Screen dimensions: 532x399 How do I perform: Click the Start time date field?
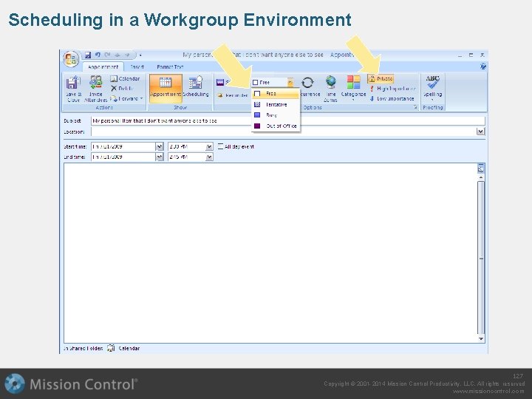click(123, 146)
